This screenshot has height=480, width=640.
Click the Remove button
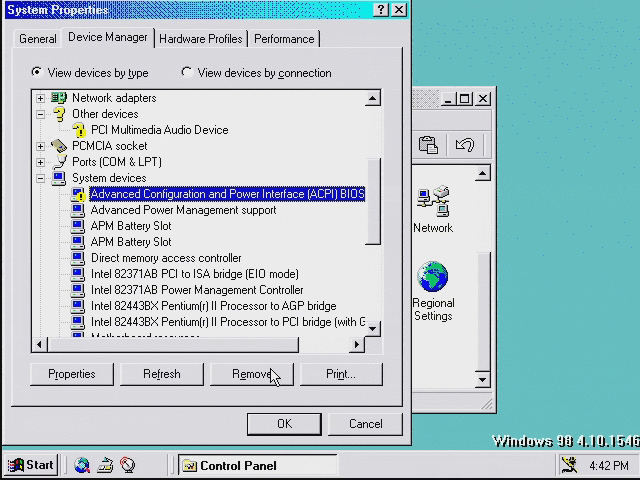(x=251, y=374)
